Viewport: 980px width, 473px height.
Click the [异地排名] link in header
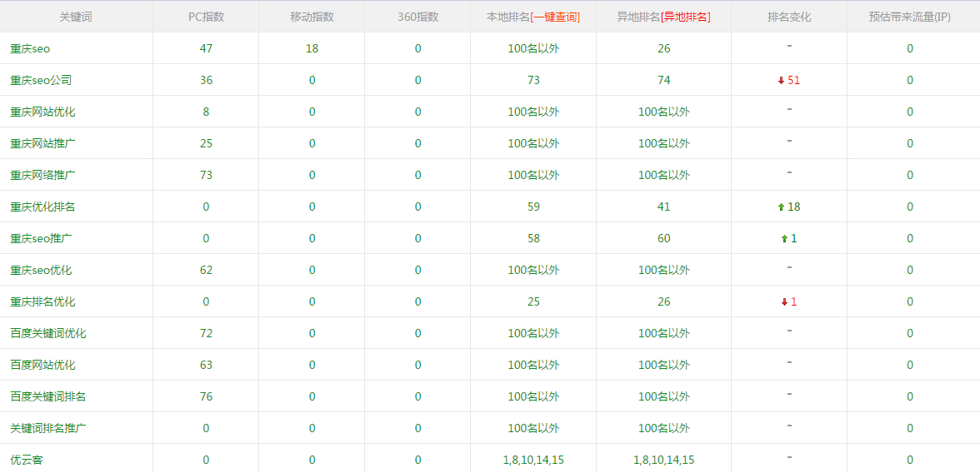pyautogui.click(x=685, y=17)
